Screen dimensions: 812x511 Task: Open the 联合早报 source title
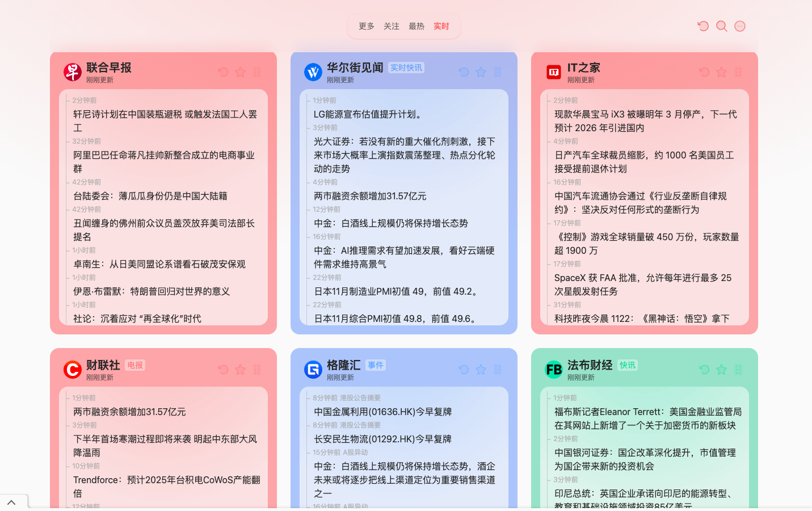point(109,68)
